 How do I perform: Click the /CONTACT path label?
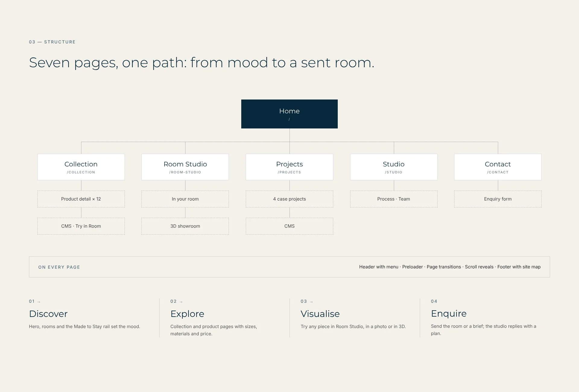click(498, 172)
